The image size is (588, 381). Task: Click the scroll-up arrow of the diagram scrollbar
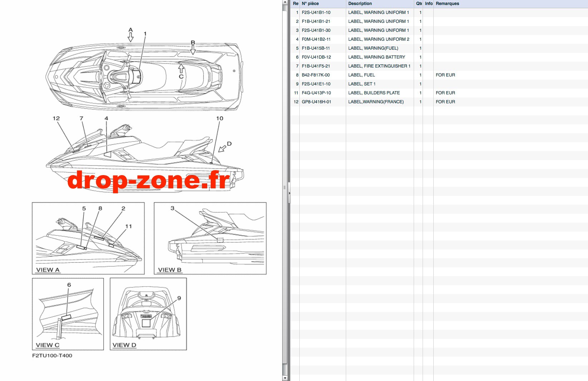pos(285,3)
